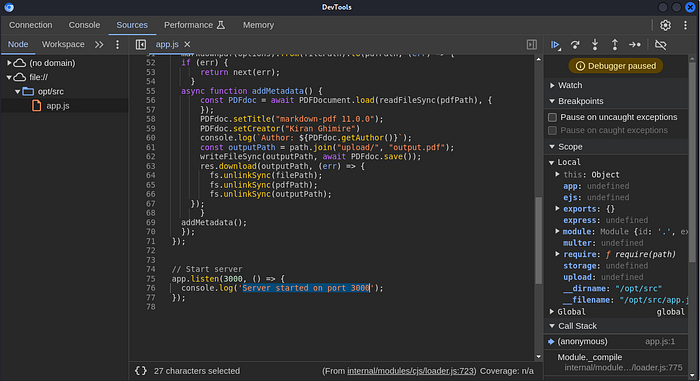This screenshot has width=700, height=381.
Task: Select the Module._compile call stack frame
Action: (x=616, y=362)
